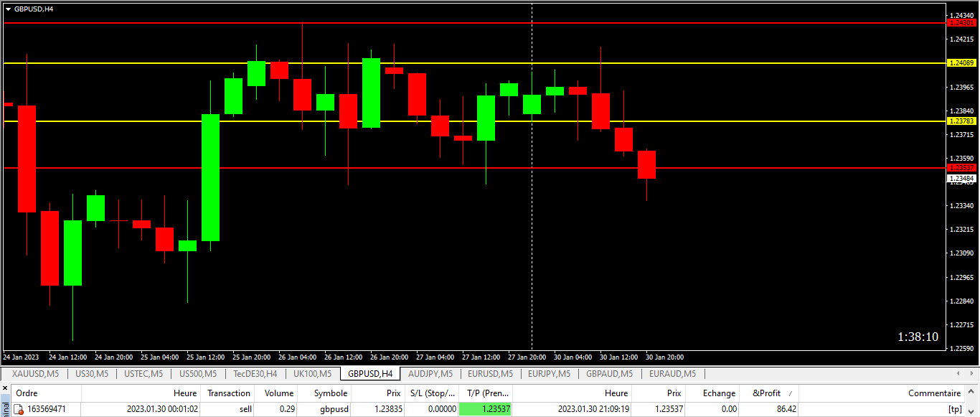
Task: Switch to the XAUUSD,M5 chart tab
Action: 35,373
